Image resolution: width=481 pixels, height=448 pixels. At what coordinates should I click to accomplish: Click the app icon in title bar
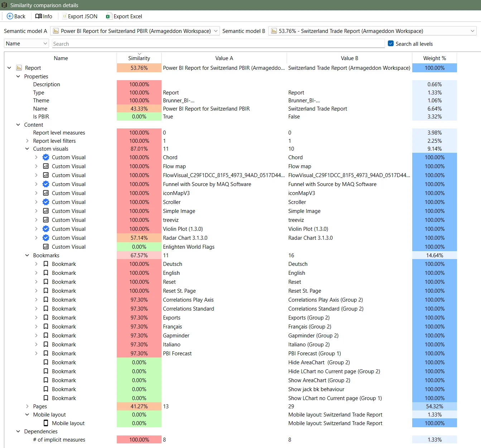click(x=4, y=5)
